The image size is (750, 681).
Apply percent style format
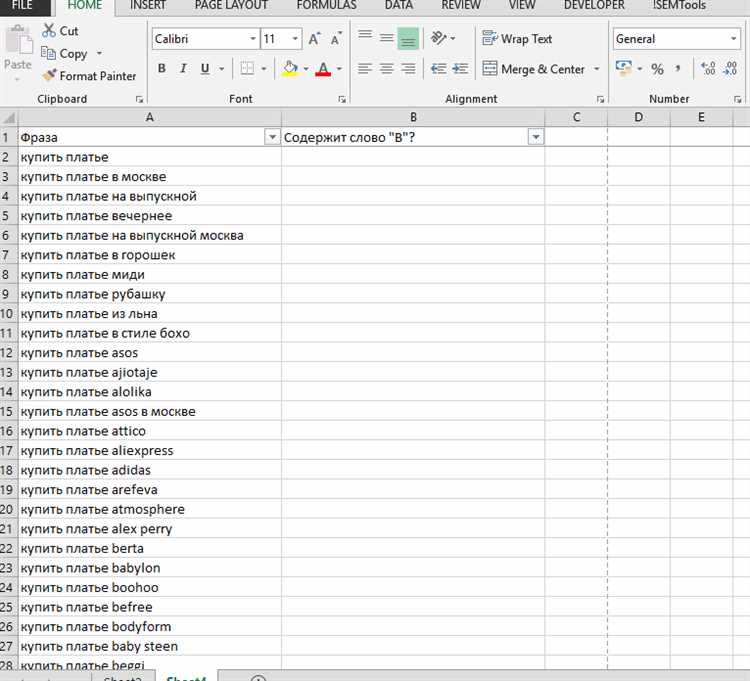pos(657,69)
